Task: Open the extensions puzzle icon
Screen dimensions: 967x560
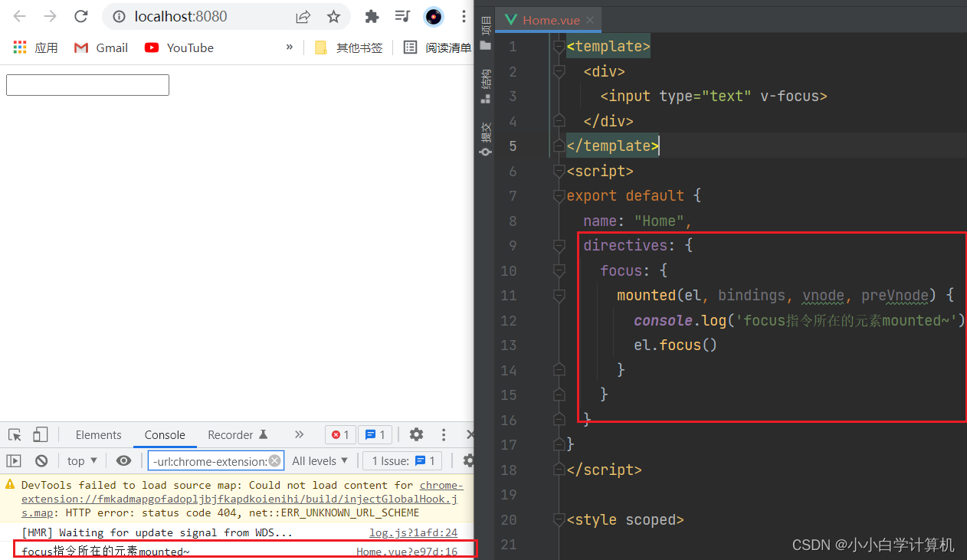Action: point(372,16)
